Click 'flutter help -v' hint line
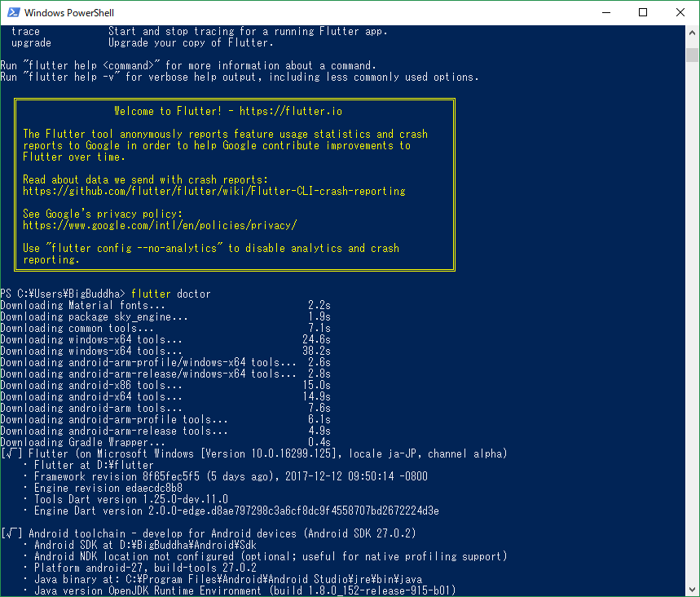Screen dimensions: 700x597 pyautogui.click(x=240, y=77)
